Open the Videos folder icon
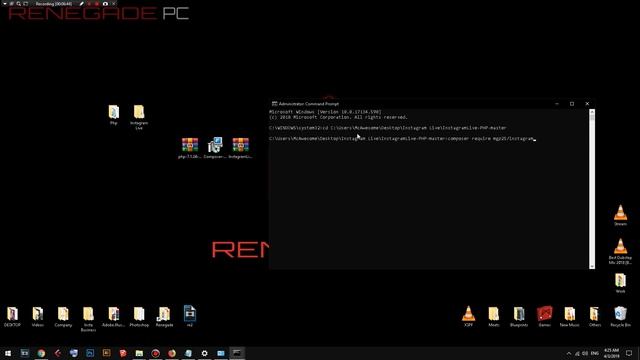The width and height of the screenshot is (640, 360). coord(38,317)
